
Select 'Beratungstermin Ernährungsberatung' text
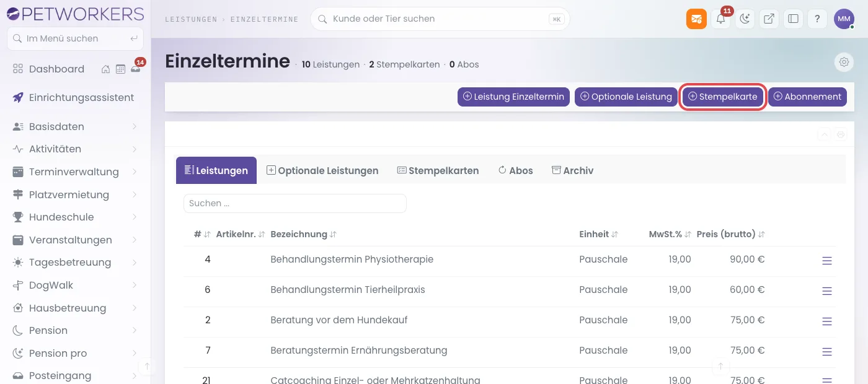[x=358, y=350]
